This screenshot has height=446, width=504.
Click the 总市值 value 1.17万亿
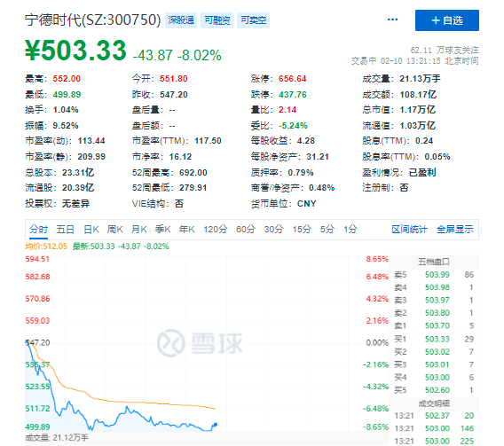(418, 110)
